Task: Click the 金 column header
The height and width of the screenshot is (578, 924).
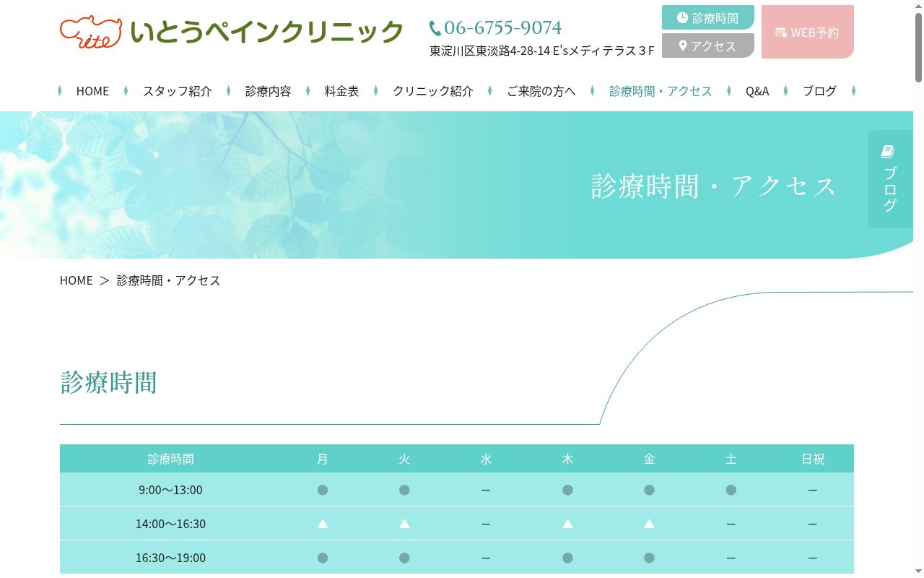Action: pyautogui.click(x=649, y=459)
